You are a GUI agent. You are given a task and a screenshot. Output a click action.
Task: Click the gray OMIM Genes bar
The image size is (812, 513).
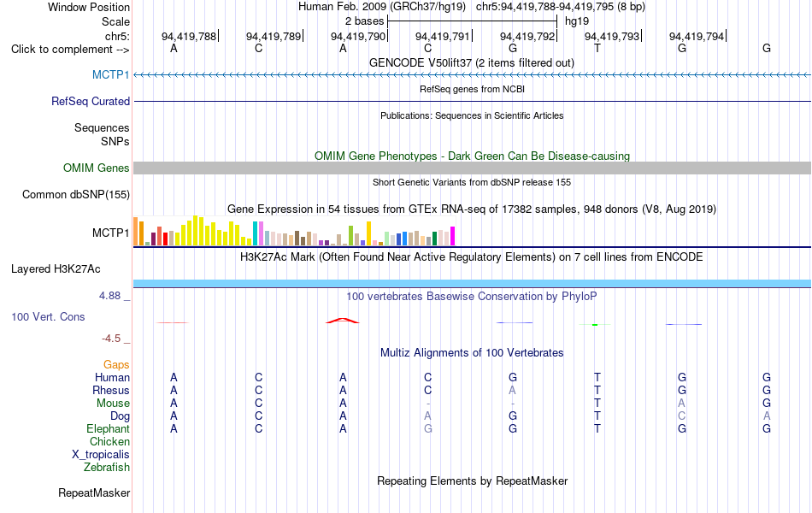473,168
